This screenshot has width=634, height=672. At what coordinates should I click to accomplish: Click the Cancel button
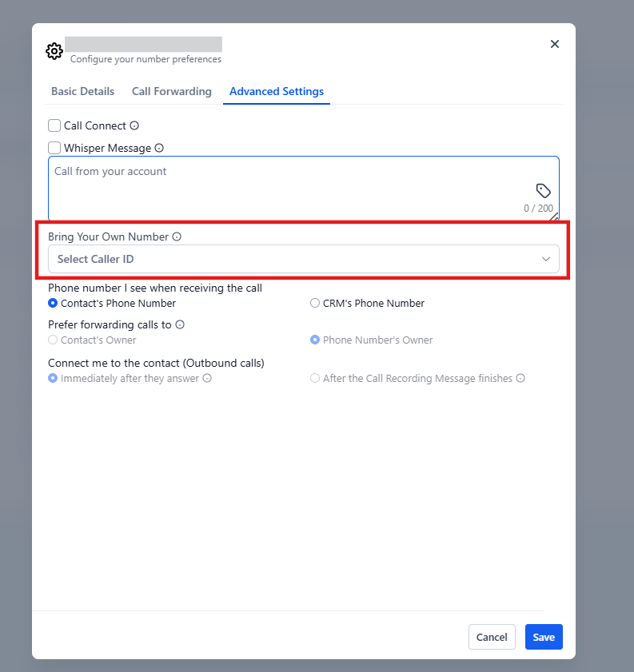(492, 637)
